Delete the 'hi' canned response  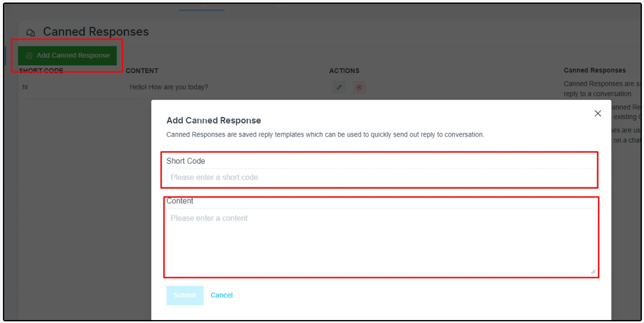click(x=359, y=88)
